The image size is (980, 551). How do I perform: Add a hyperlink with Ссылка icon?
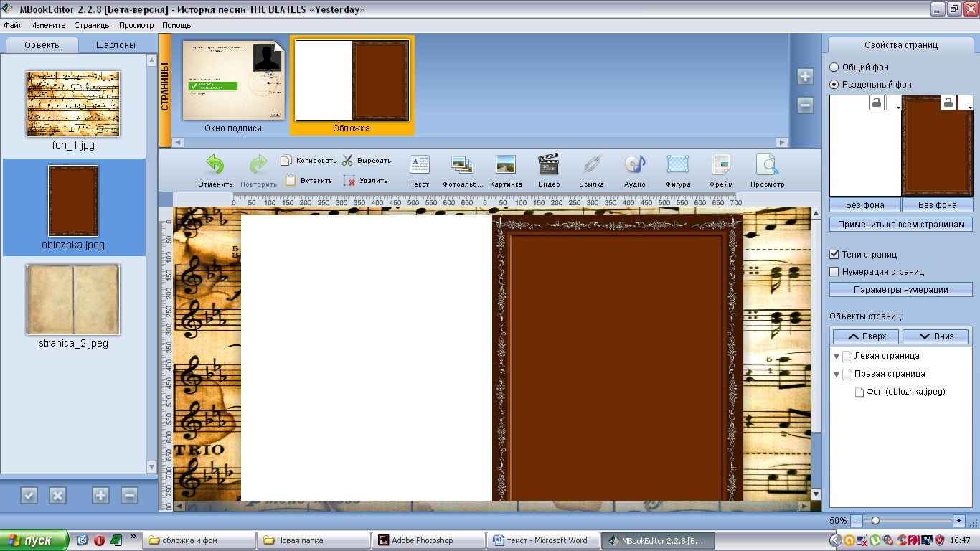(x=591, y=164)
